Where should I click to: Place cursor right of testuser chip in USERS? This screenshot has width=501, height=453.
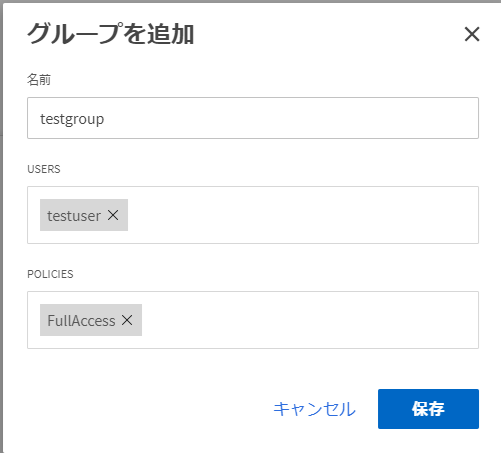pyautogui.click(x=300, y=215)
